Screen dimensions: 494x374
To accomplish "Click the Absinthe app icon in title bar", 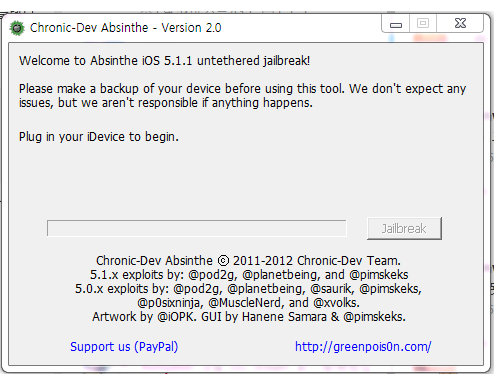I will click(17, 28).
